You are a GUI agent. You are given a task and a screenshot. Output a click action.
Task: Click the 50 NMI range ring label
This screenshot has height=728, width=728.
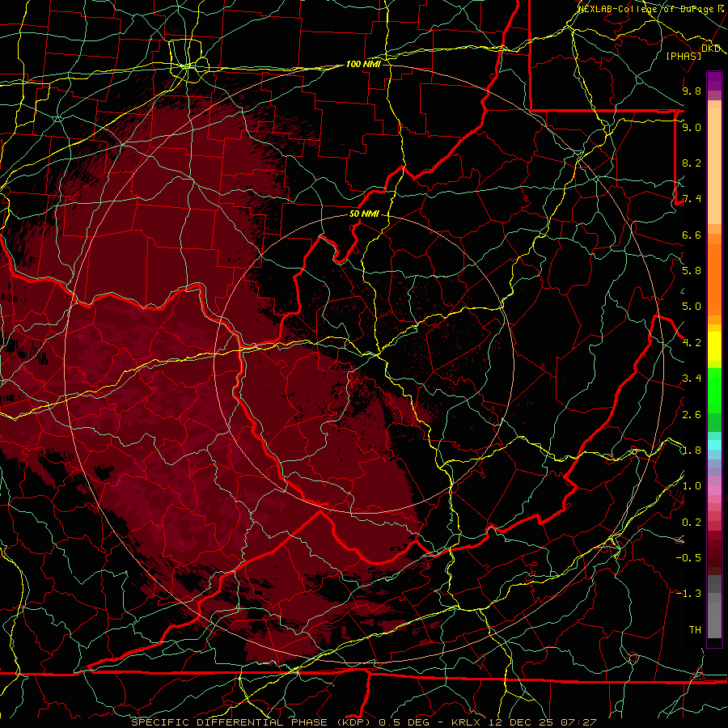point(364,214)
